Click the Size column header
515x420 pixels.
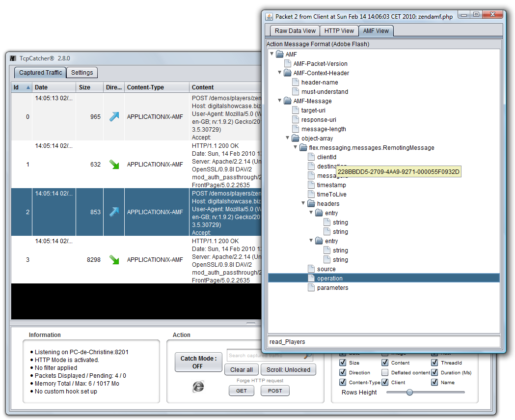point(90,87)
